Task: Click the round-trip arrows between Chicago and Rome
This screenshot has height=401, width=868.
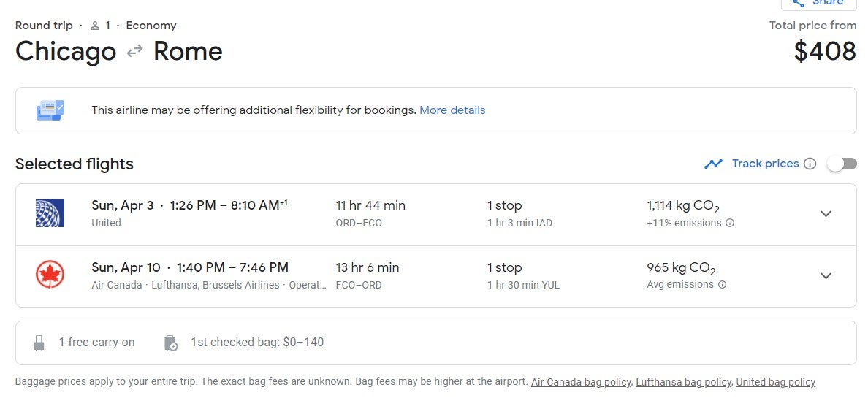Action: click(134, 52)
